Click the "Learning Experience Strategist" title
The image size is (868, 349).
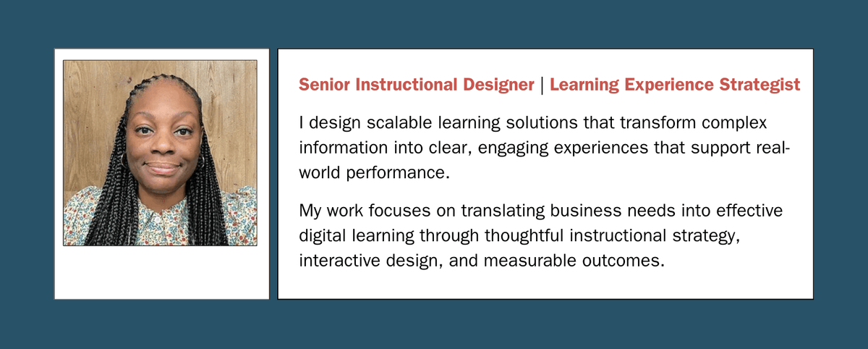(674, 85)
